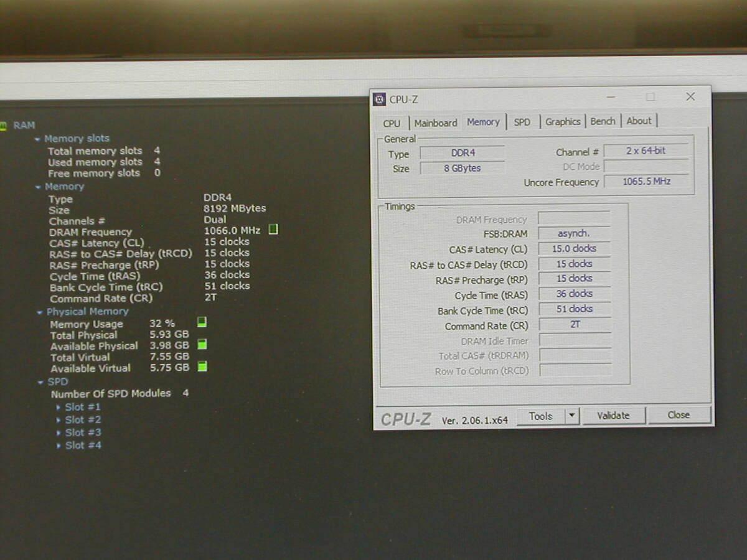Screen dimensions: 747x560
Task: Click the Total Virtual 7.55 GB value
Action: [169, 357]
